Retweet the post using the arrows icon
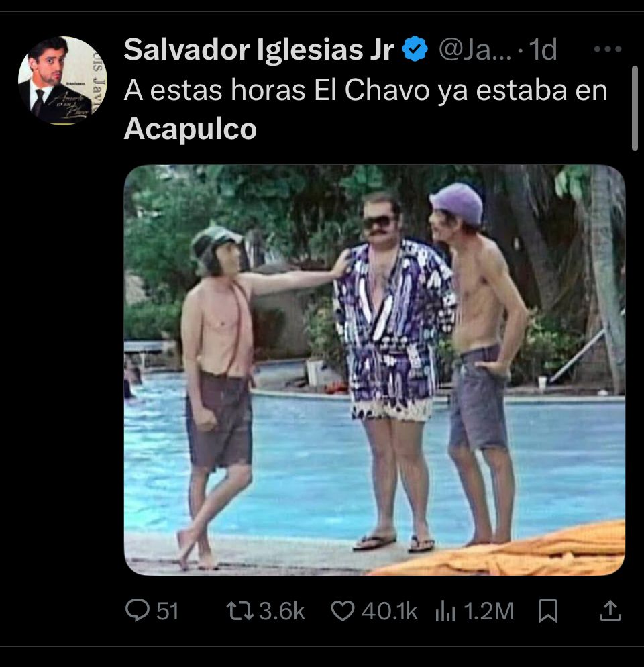 pyautogui.click(x=240, y=611)
